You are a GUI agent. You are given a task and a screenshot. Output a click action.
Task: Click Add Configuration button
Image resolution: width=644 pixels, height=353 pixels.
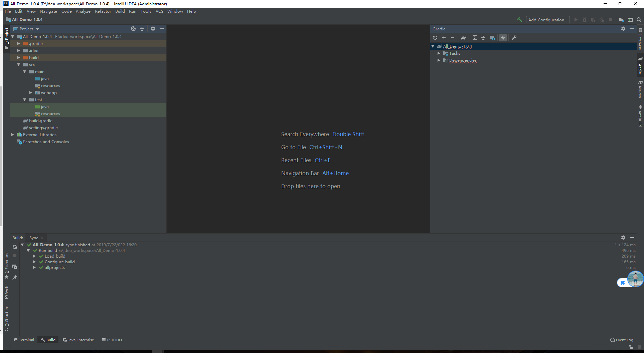548,20
